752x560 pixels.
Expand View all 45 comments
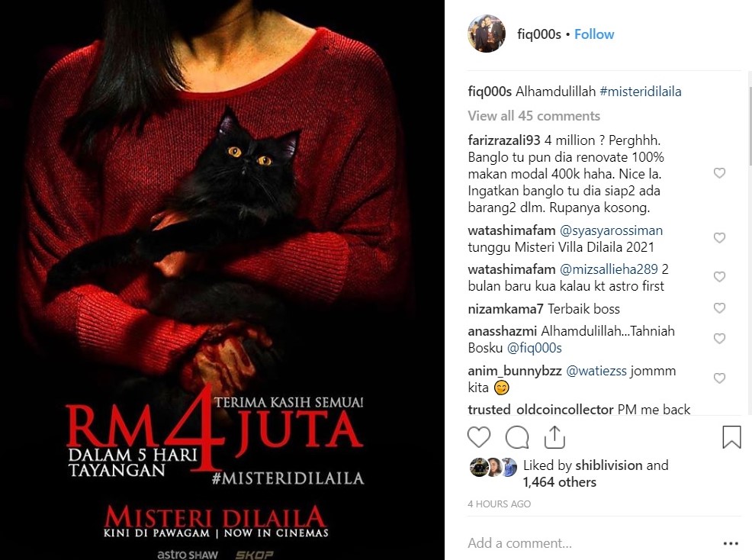click(x=534, y=116)
